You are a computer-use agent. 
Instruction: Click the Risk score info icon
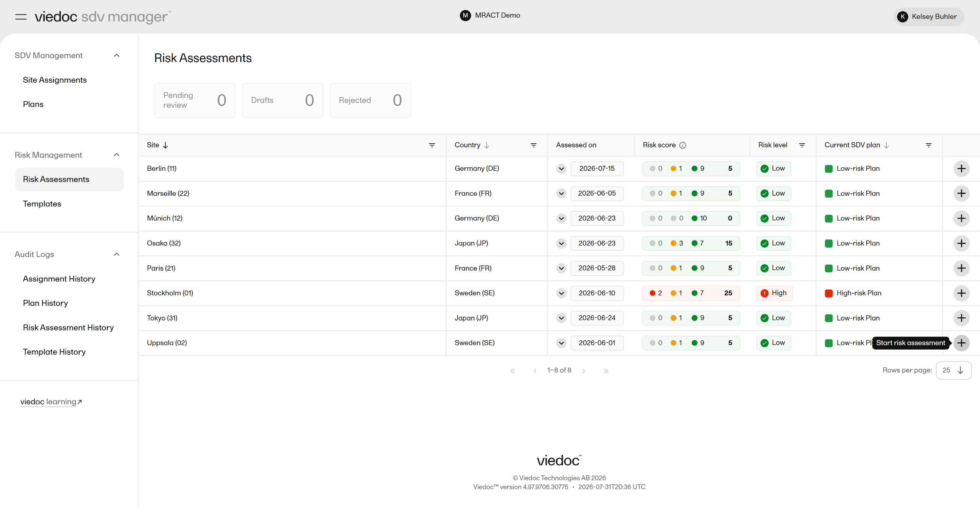point(683,145)
